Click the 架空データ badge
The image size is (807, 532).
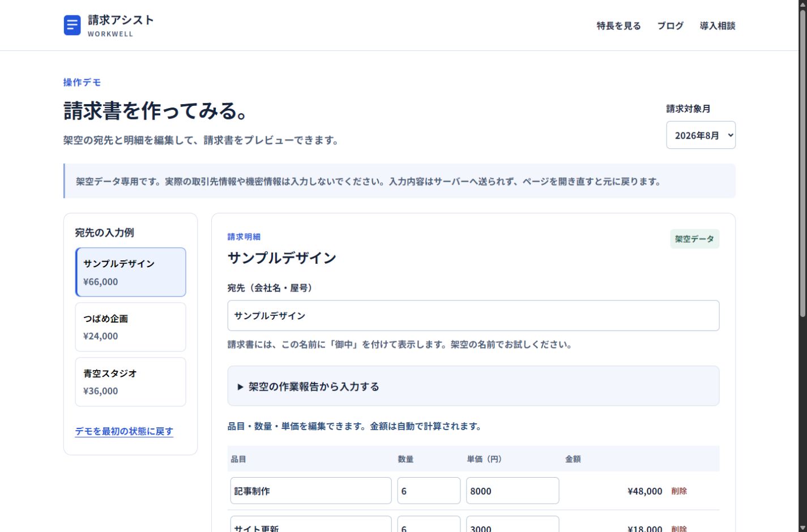tap(694, 239)
